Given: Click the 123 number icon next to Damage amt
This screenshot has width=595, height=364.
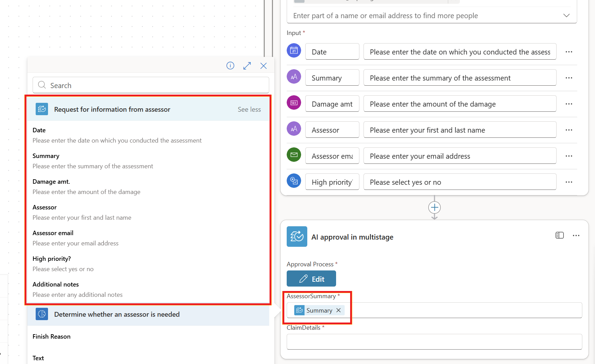Looking at the screenshot, I should tap(294, 102).
